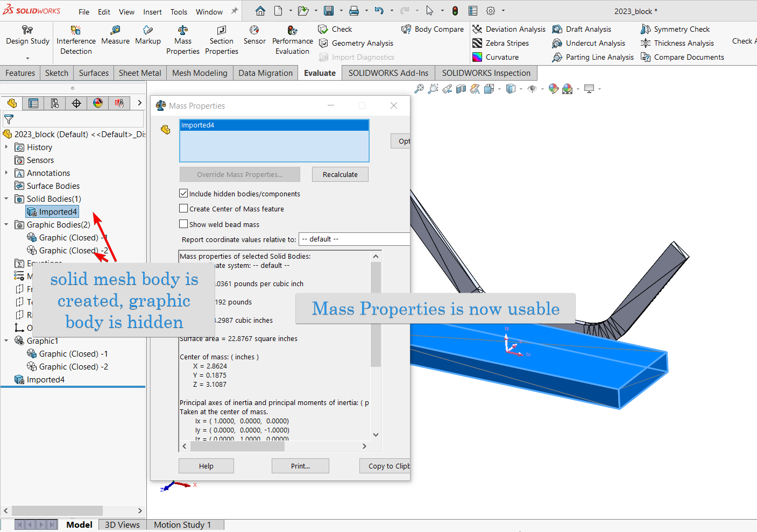The width and height of the screenshot is (757, 532).
Task: Check Show weld bead mass
Action: (183, 224)
